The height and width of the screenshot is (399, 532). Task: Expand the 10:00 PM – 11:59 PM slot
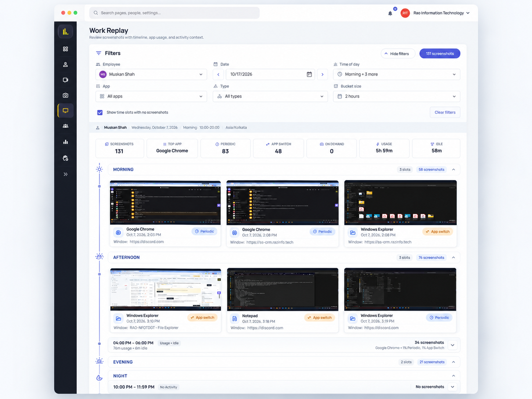[x=453, y=387]
